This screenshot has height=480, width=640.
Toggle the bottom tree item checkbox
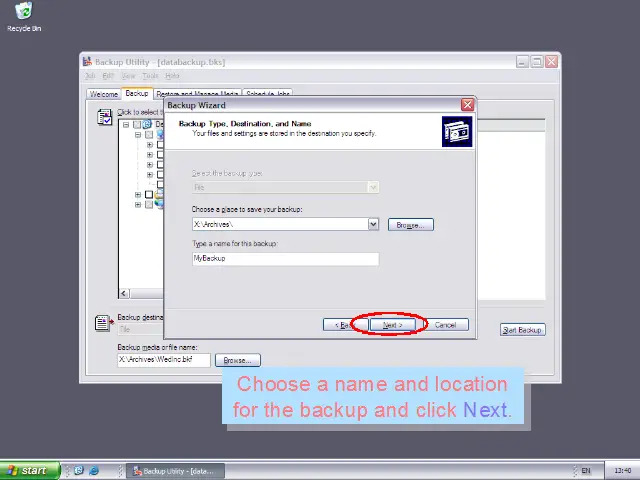[149, 204]
